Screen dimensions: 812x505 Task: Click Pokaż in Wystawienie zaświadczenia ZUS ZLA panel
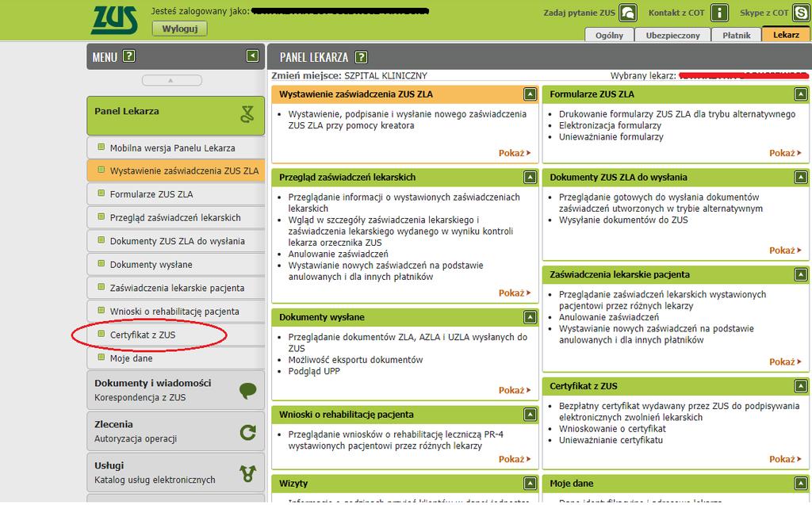click(515, 153)
